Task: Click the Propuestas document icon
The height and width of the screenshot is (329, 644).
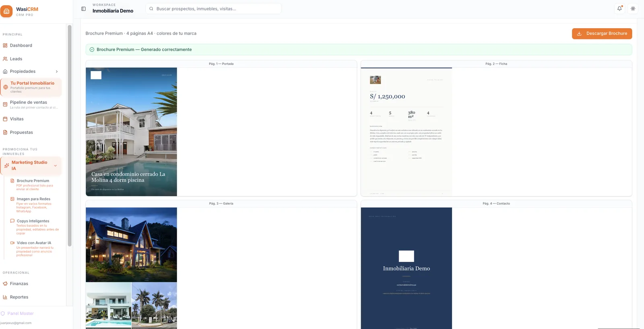Action: click(5, 132)
